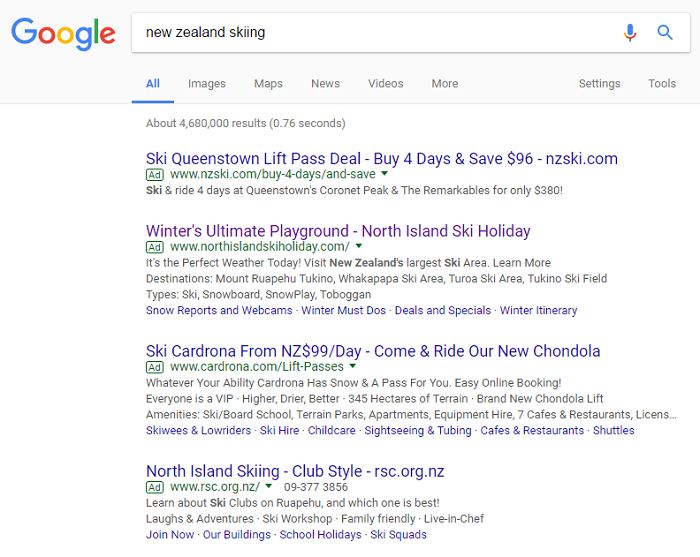The width and height of the screenshot is (700, 557).
Task: Open the More search menu
Action: tap(445, 83)
